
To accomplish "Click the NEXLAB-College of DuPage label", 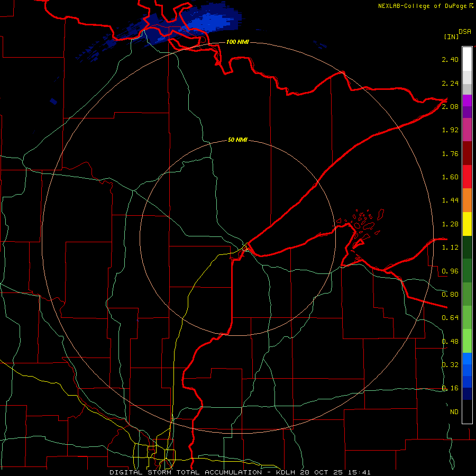I will (x=422, y=6).
